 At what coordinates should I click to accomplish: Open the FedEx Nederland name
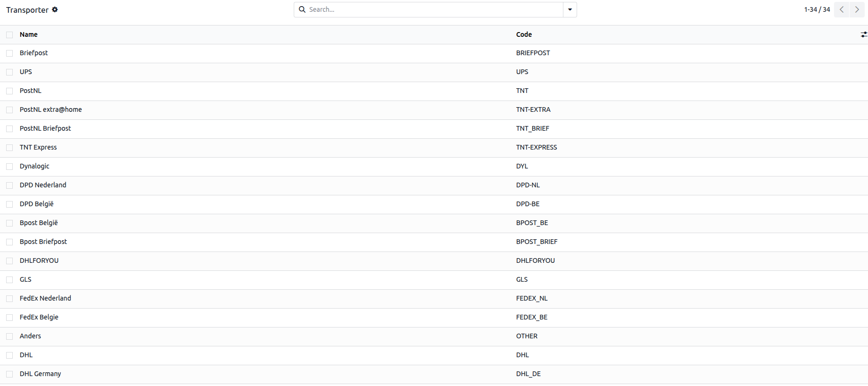tap(45, 298)
